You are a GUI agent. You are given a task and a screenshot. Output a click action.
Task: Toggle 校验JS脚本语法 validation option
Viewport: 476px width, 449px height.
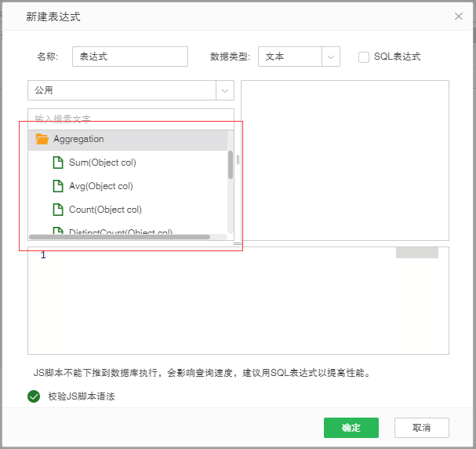[81, 396]
